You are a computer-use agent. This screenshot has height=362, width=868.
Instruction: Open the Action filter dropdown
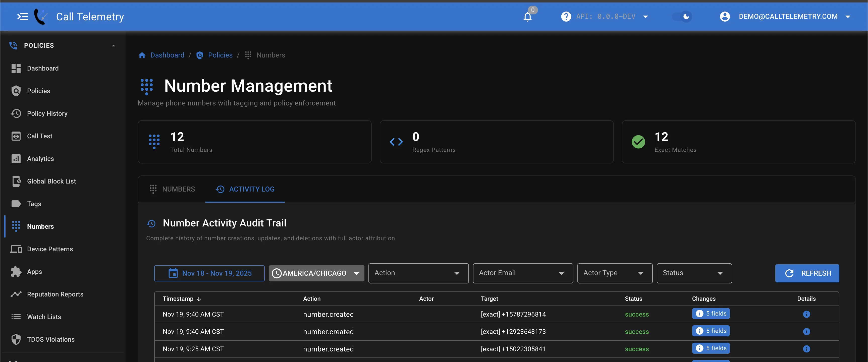tap(418, 273)
